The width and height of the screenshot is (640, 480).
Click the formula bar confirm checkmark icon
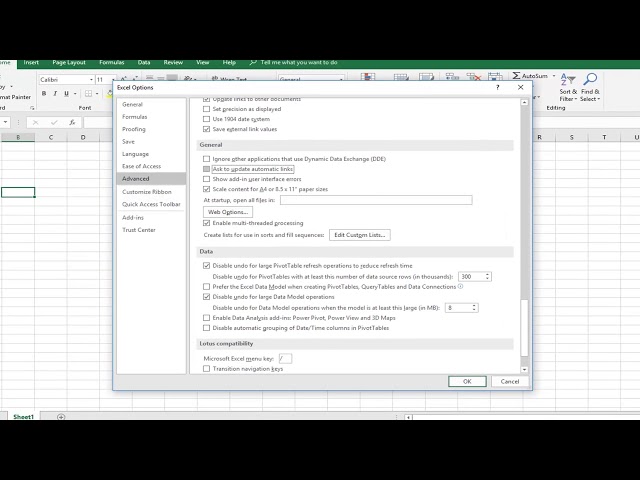click(x=54, y=122)
